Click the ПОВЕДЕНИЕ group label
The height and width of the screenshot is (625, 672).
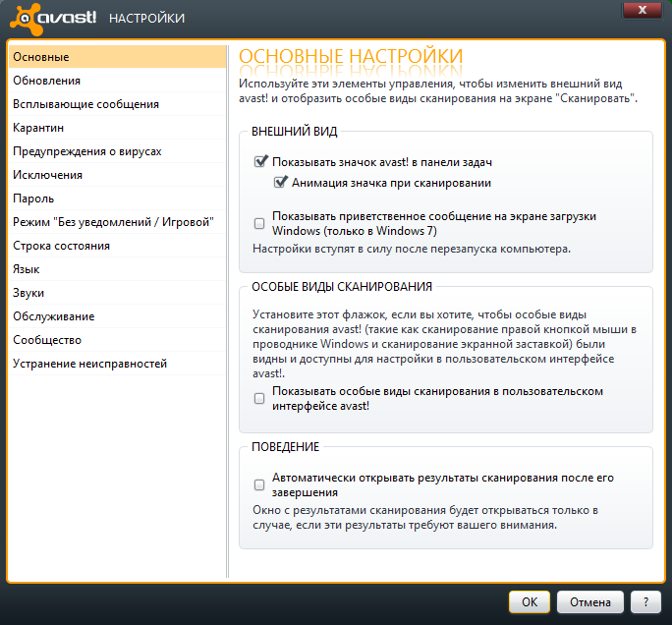(x=286, y=447)
